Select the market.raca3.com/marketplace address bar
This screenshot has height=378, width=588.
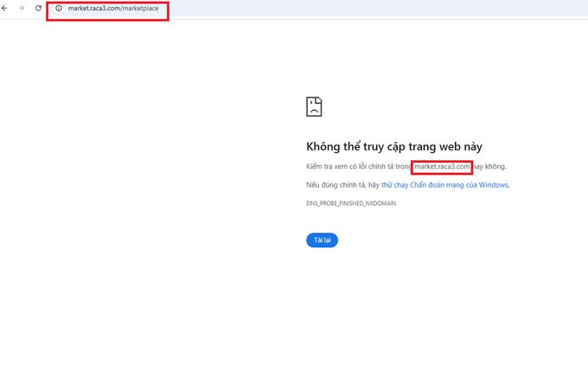113,9
